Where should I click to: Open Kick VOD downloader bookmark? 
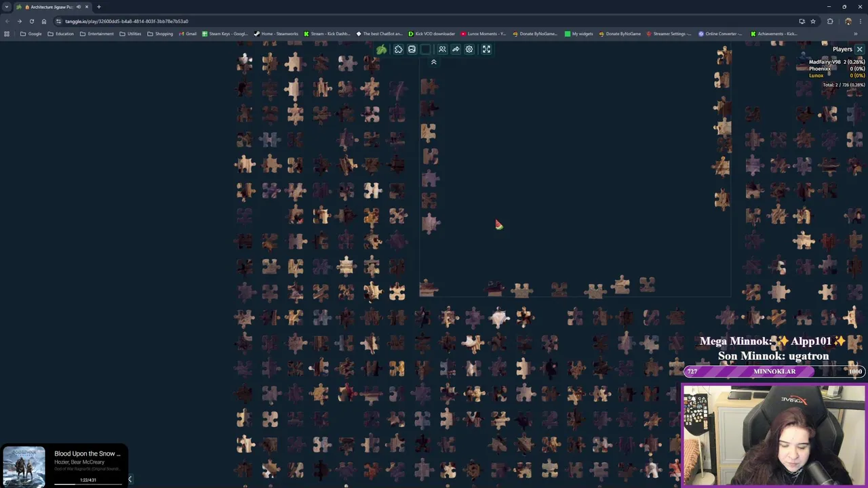pyautogui.click(x=431, y=34)
